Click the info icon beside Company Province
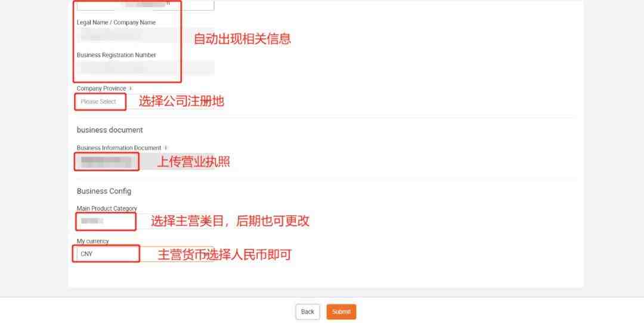 point(131,88)
